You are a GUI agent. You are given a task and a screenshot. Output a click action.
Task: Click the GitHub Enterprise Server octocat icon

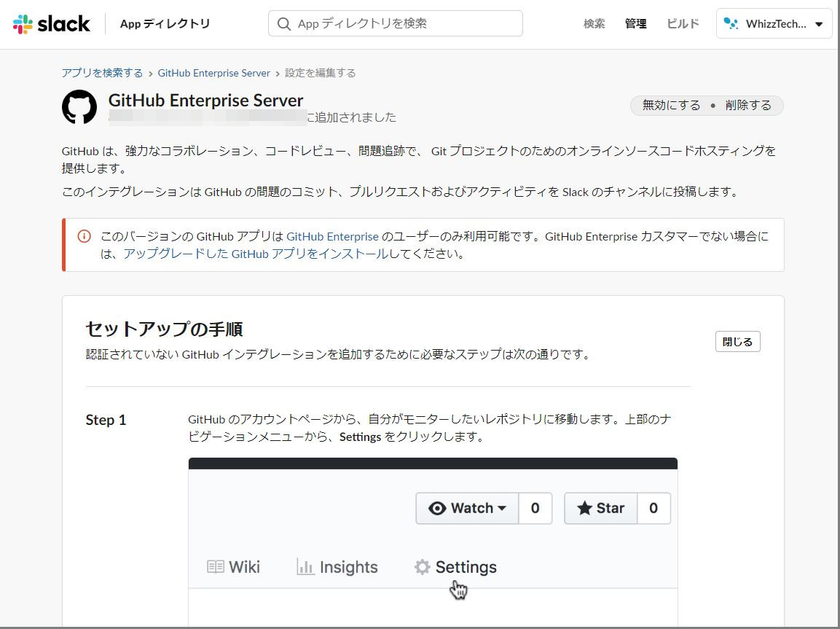point(79,106)
